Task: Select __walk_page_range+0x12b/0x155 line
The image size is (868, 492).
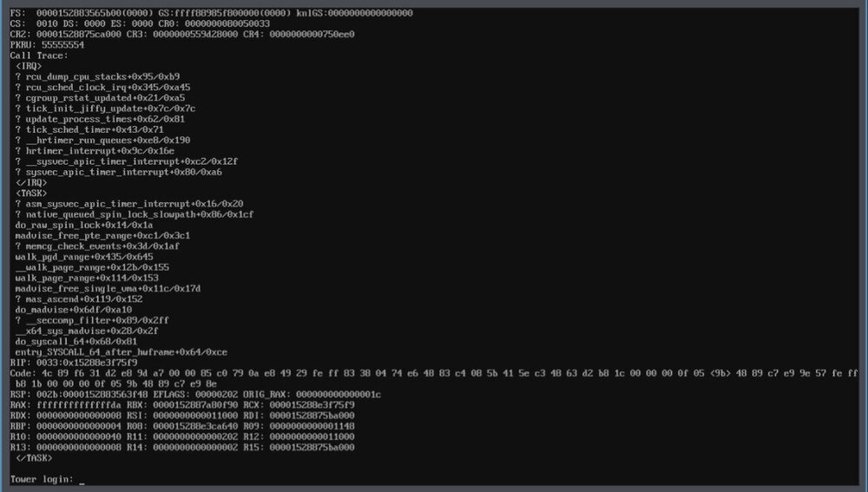Action: pyautogui.click(x=93, y=267)
